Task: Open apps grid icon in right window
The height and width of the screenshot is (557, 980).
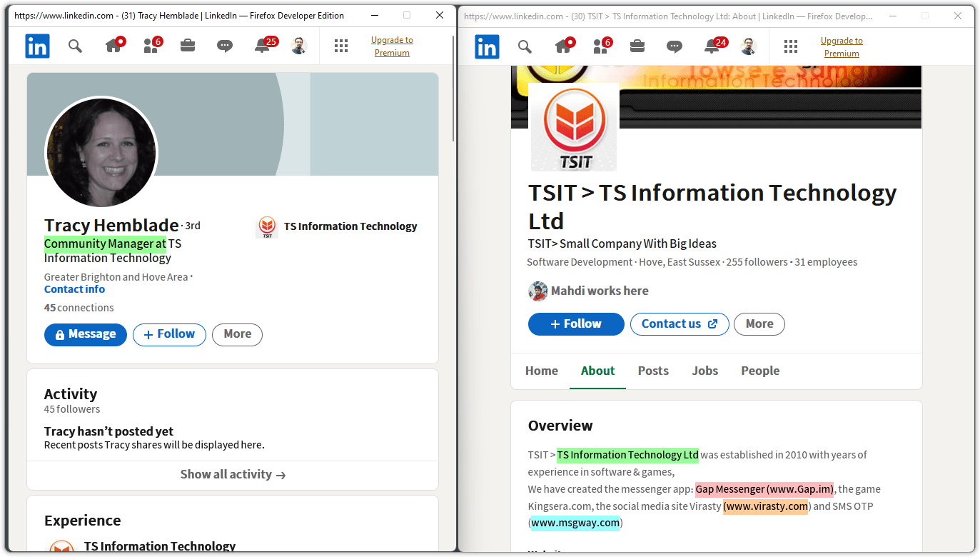Action: click(x=790, y=47)
